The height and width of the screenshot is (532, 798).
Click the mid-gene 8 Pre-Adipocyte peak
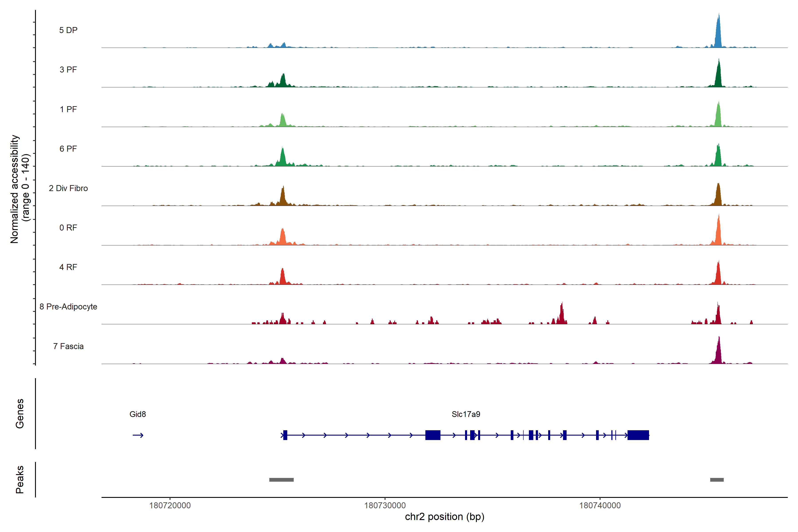(x=561, y=315)
